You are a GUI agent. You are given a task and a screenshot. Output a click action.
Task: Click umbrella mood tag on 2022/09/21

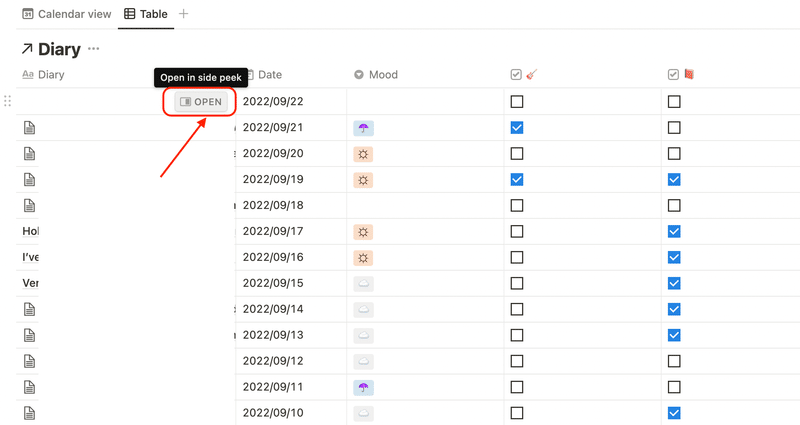coord(363,128)
